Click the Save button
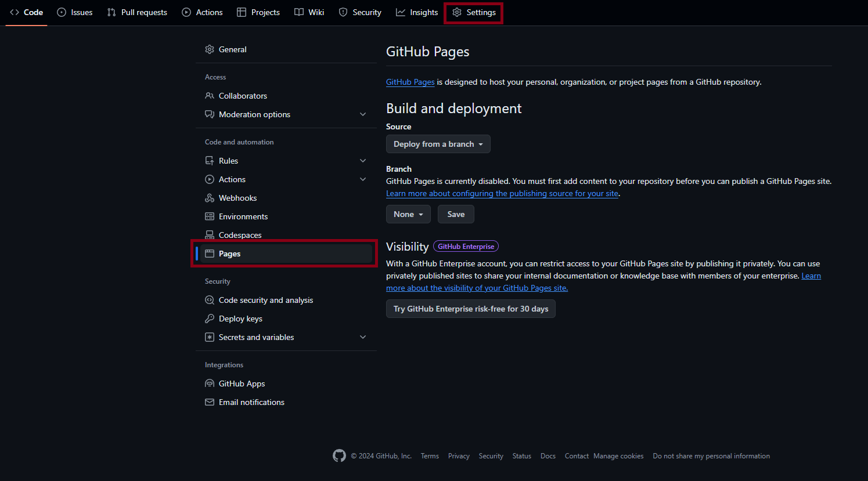868x481 pixels. 456,214
